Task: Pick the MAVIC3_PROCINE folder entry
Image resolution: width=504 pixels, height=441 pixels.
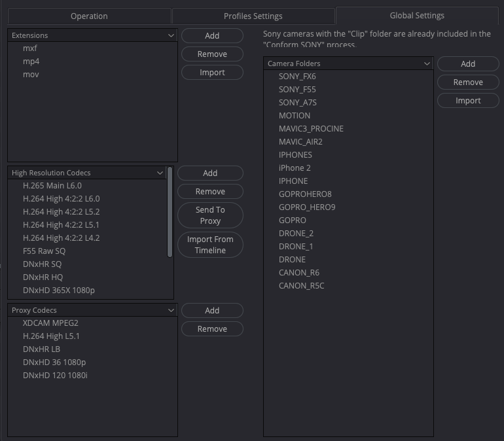Action: 311,129
